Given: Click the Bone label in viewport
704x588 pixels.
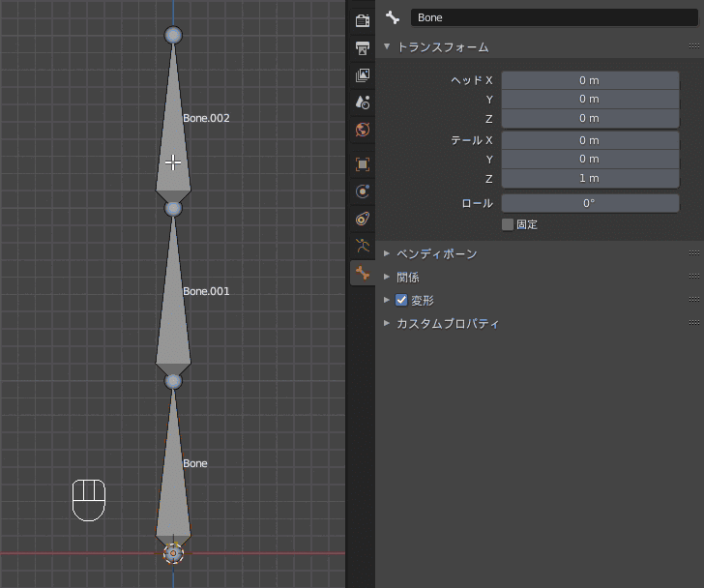Looking at the screenshot, I should click(195, 463).
